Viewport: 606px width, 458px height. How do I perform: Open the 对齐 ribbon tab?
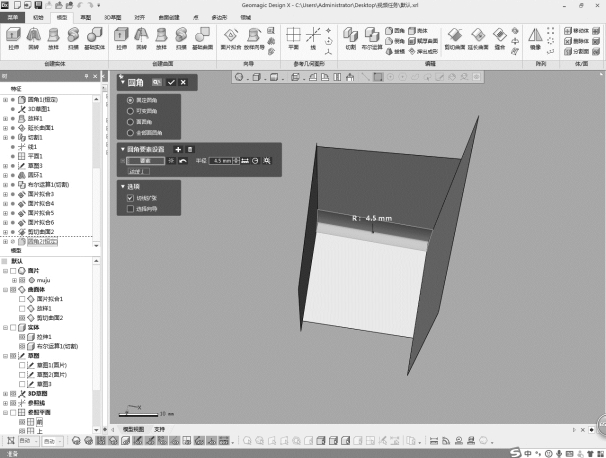tap(139, 17)
